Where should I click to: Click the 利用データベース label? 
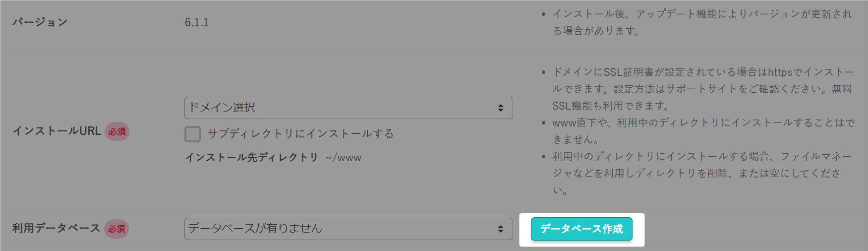tap(56, 228)
